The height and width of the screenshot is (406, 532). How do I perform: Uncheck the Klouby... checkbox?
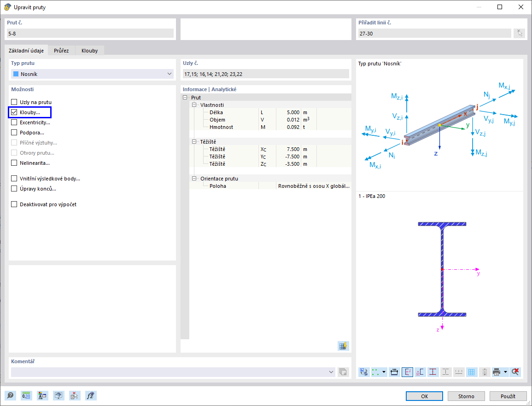click(14, 112)
